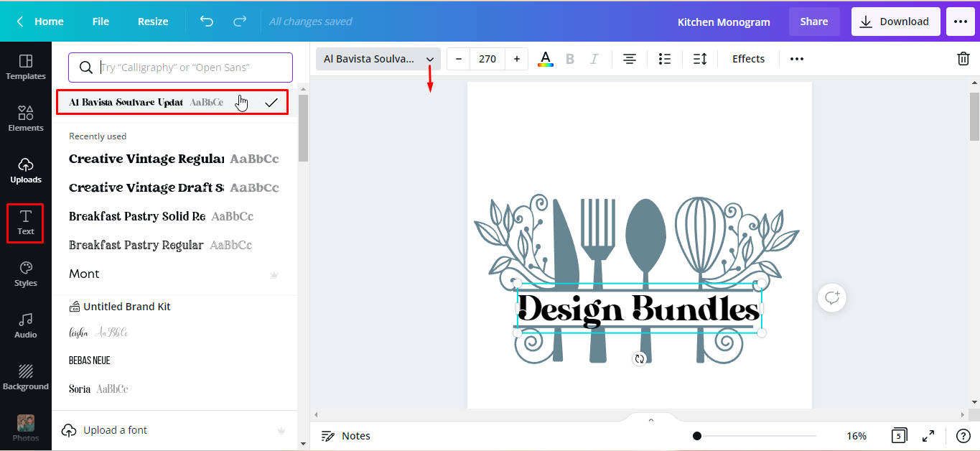Open the Text sidebar panel

point(26,223)
